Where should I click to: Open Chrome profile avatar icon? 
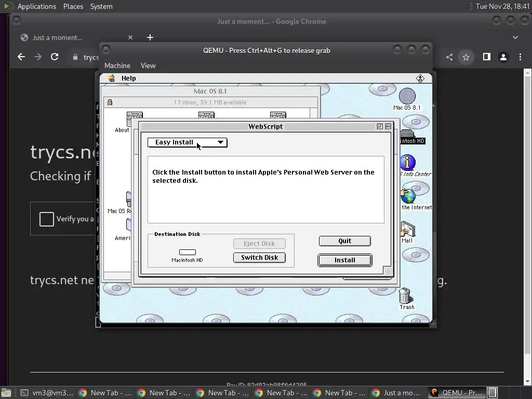(503, 57)
